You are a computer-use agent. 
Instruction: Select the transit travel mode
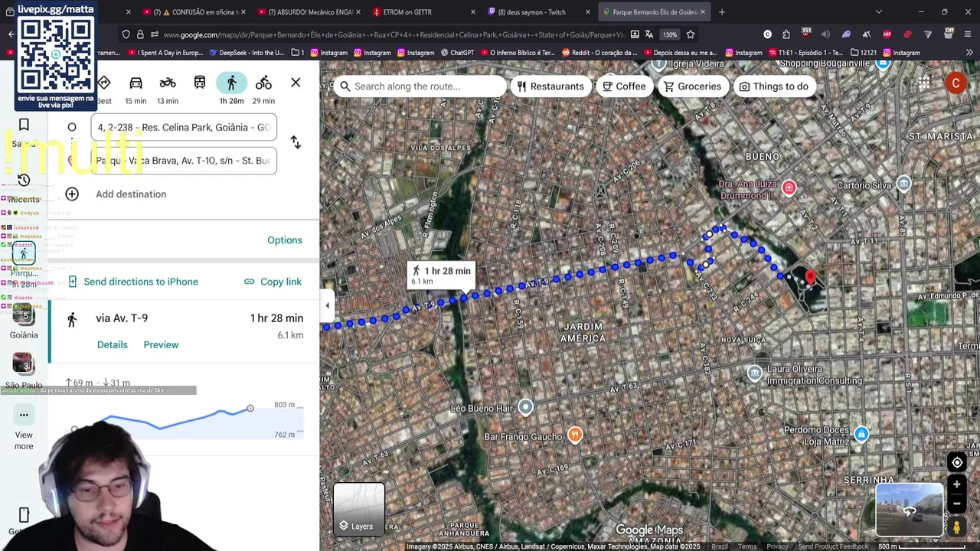pos(200,83)
